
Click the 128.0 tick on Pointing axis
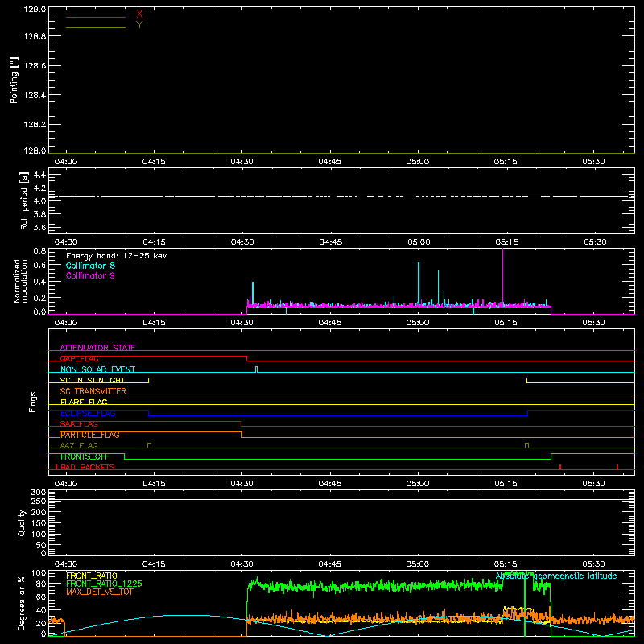(x=35, y=151)
